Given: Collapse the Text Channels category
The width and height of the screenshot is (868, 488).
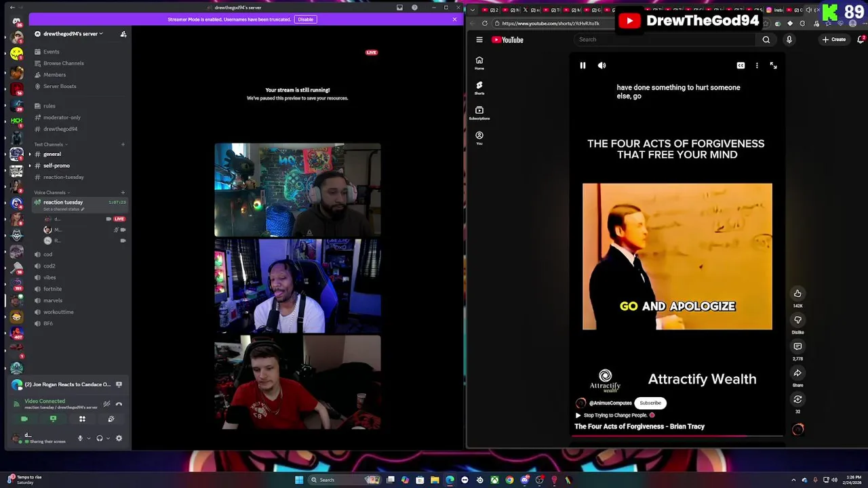Looking at the screenshot, I should (x=50, y=144).
